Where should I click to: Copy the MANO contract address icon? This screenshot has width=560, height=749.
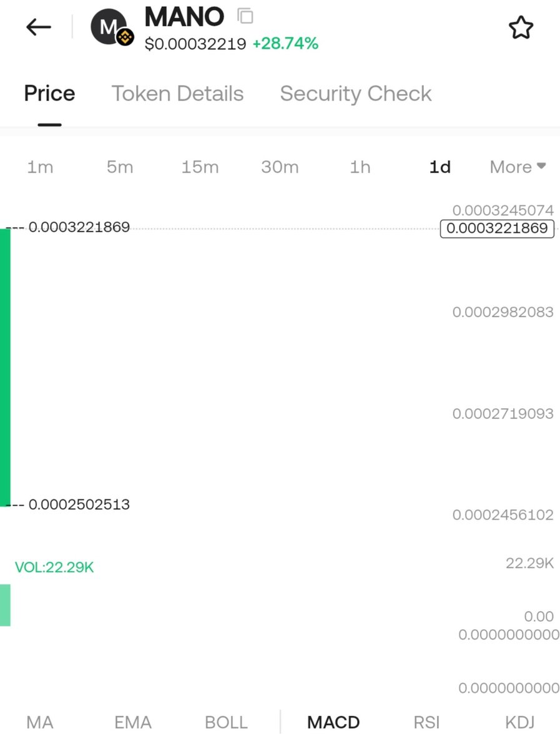246,16
